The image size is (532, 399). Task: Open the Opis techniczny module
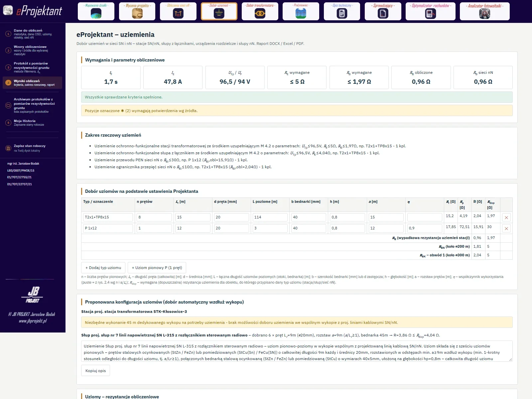pos(342,11)
